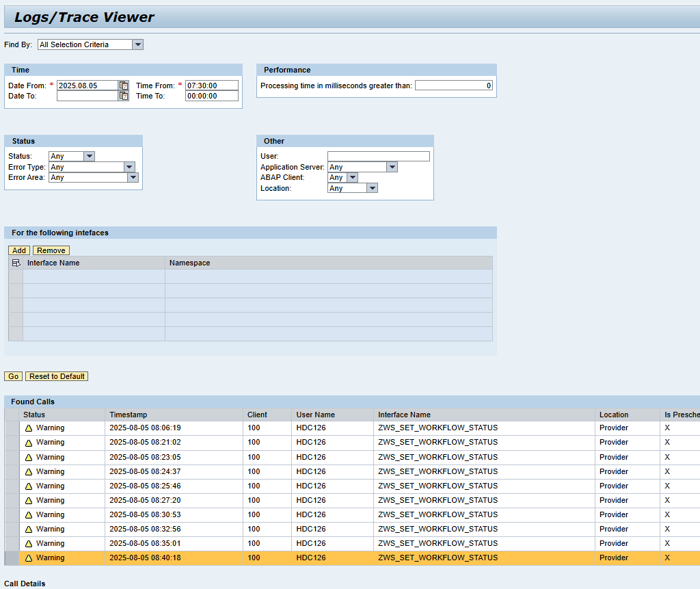Focus the Time From field

(212, 86)
